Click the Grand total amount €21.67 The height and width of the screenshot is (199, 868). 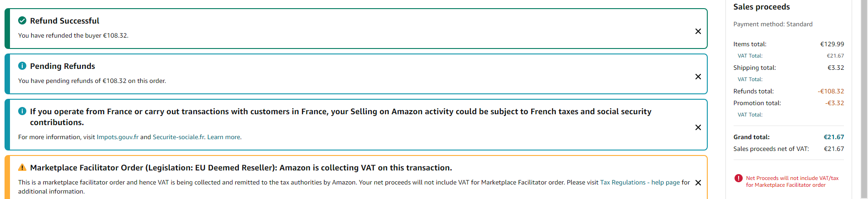point(833,137)
